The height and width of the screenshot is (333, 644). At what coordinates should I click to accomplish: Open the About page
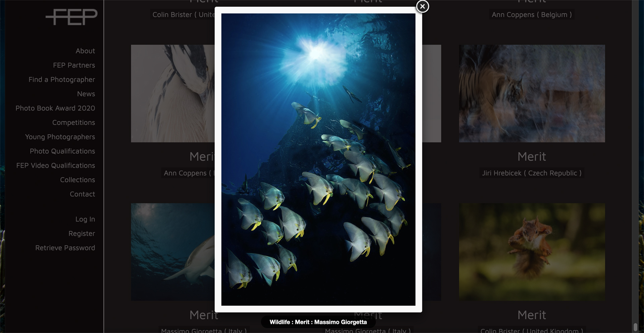tap(85, 51)
